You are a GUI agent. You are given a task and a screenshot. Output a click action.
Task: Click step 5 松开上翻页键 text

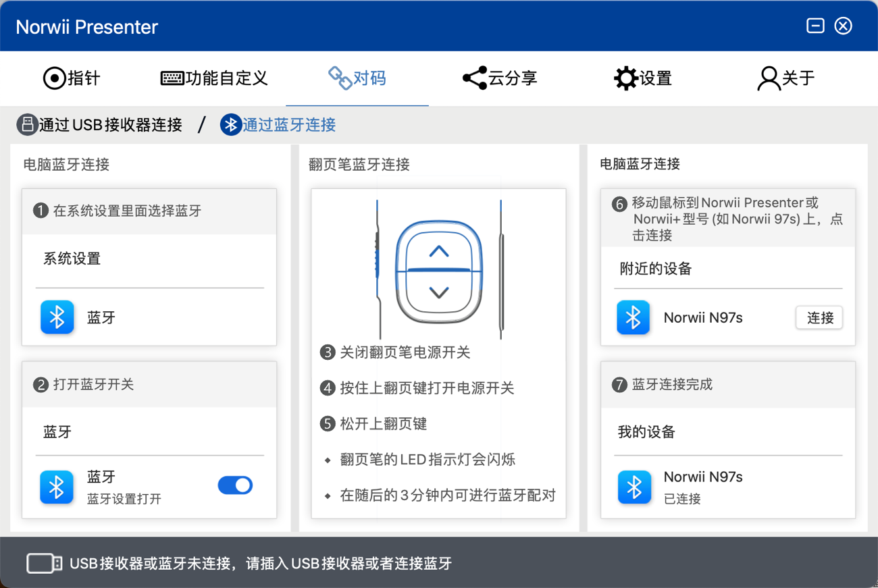pos(384,424)
